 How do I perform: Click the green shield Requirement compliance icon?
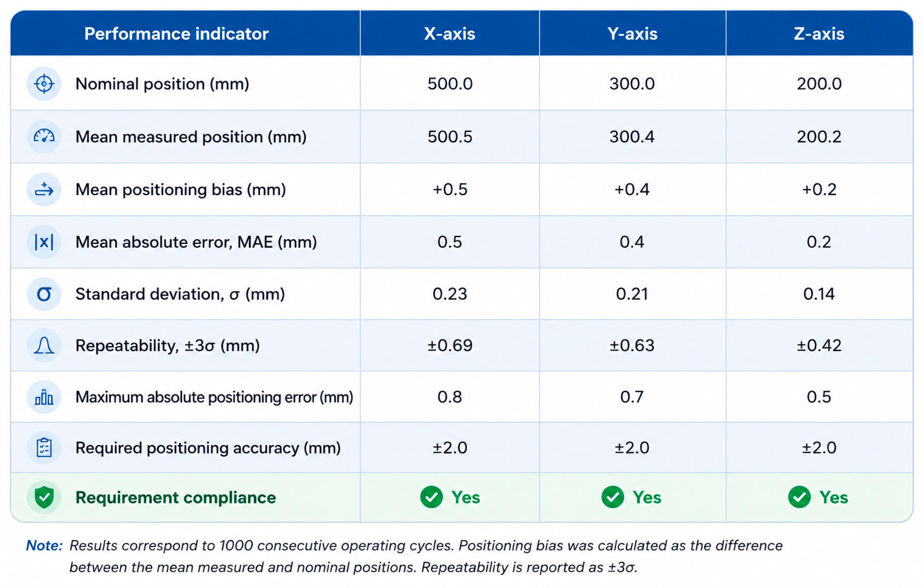coord(44,497)
